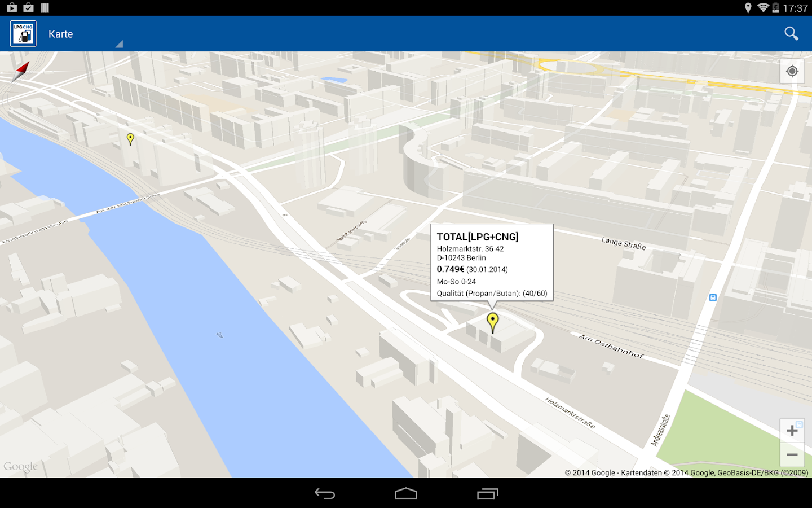Tap the clipboard-check notification icon
Viewport: 812px width, 508px height.
(28, 8)
